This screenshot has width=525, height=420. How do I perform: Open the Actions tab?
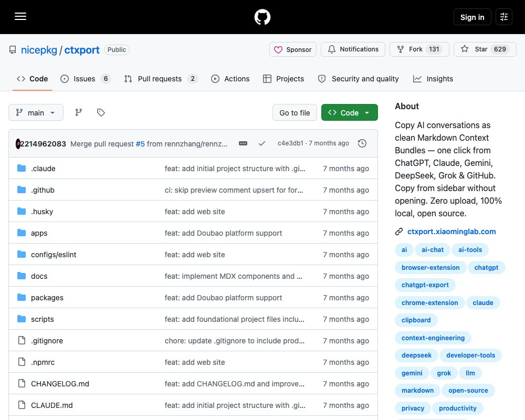(230, 79)
